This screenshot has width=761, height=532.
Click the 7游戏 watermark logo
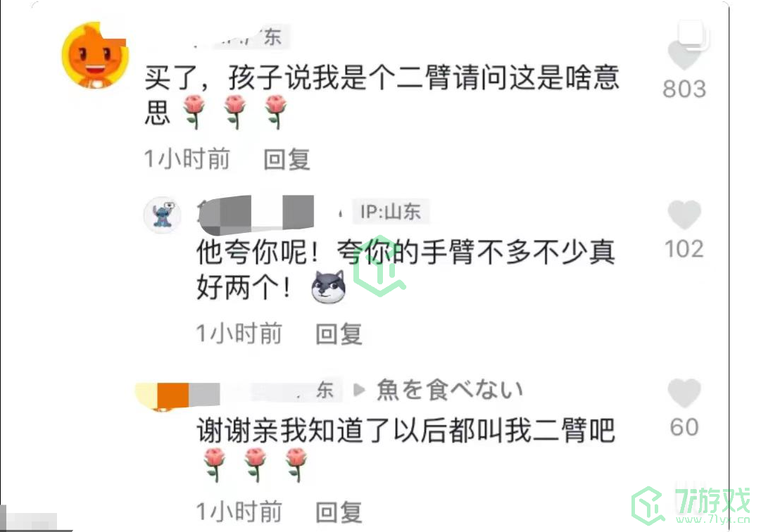tap(691, 505)
